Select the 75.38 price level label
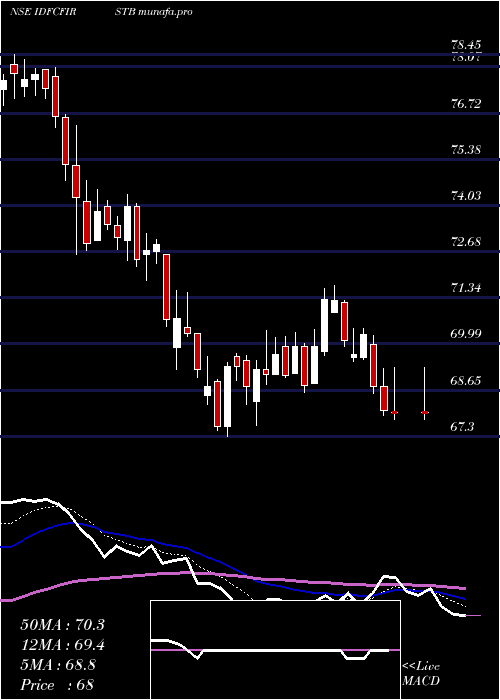The height and width of the screenshot is (700, 500). (x=466, y=149)
